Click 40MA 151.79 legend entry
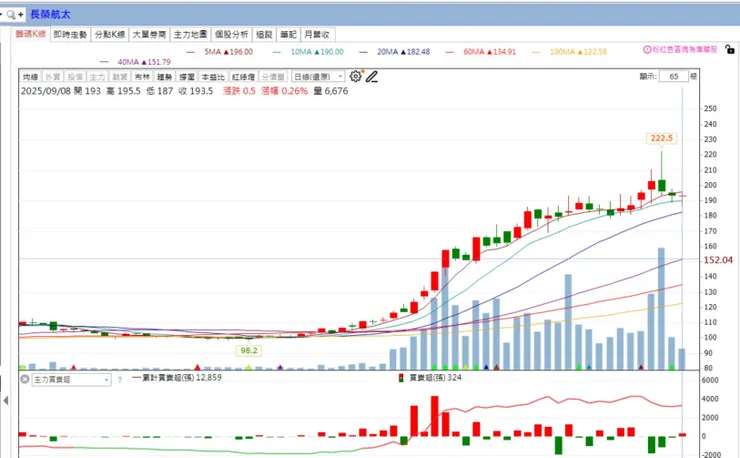This screenshot has height=458, width=740. click(135, 62)
